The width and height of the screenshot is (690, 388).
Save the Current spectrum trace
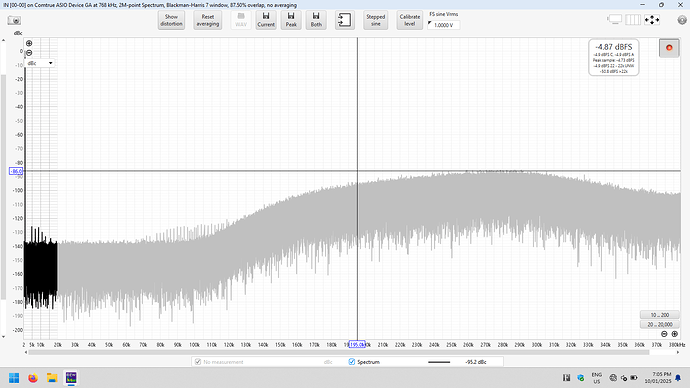tap(266, 20)
